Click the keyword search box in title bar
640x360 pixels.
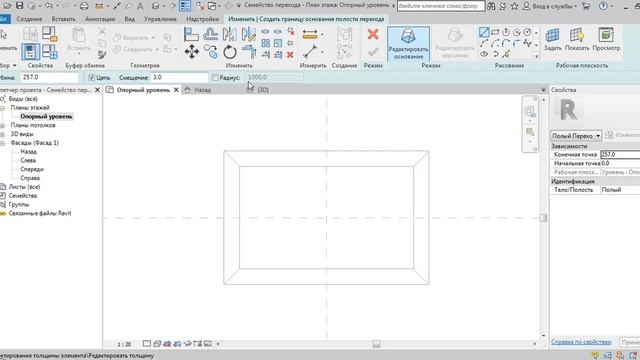click(440, 6)
